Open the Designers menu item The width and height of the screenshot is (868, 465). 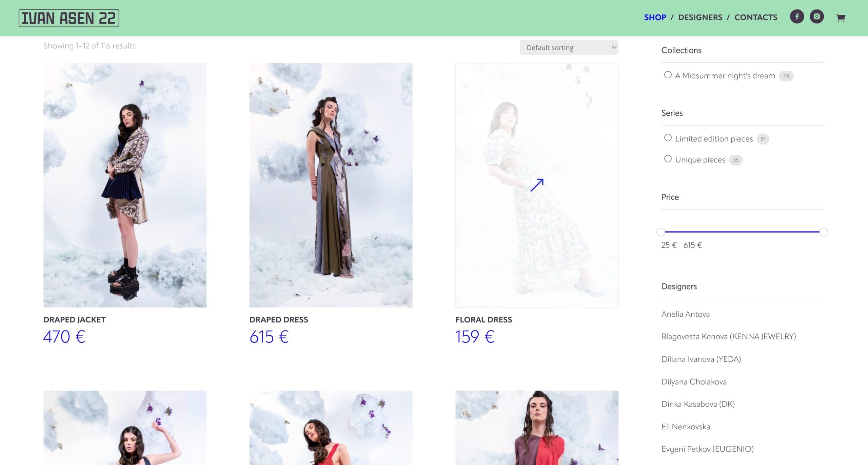pyautogui.click(x=700, y=17)
